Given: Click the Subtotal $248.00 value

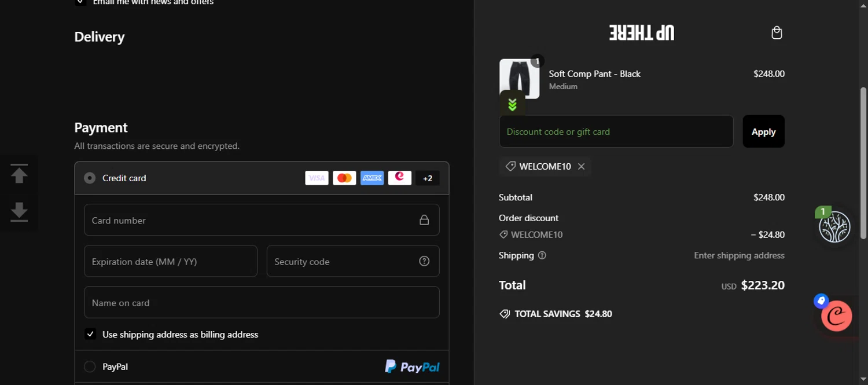Looking at the screenshot, I should click(768, 197).
